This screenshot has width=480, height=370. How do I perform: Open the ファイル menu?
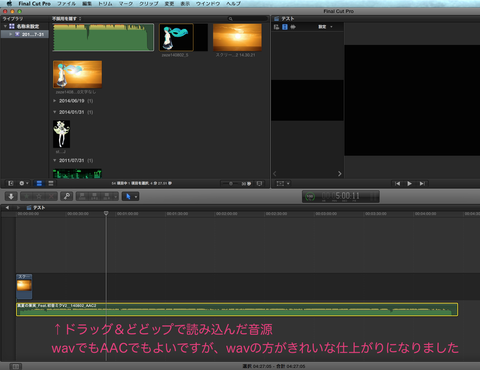[x=66, y=3]
